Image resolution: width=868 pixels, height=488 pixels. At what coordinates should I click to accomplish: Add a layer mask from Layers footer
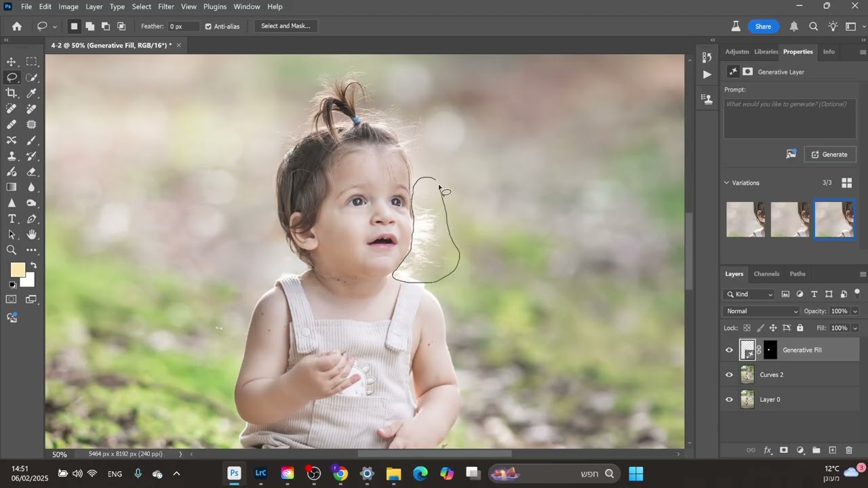click(x=784, y=450)
